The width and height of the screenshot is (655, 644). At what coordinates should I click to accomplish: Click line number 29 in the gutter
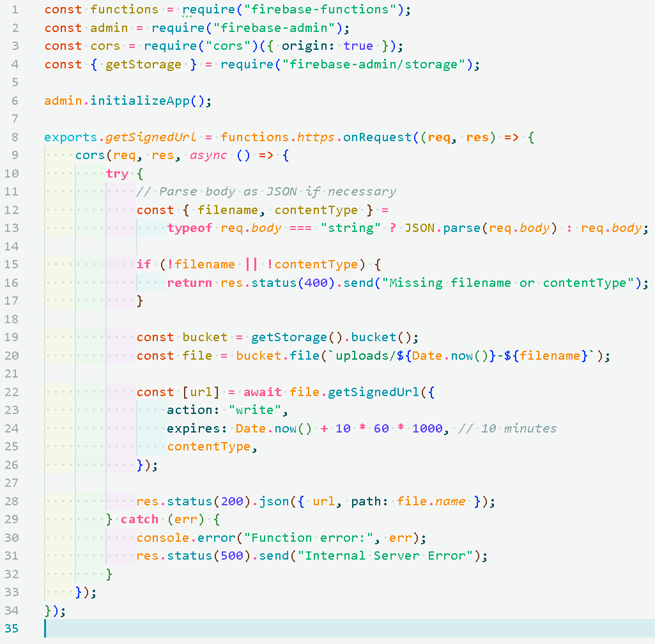pos(12,519)
